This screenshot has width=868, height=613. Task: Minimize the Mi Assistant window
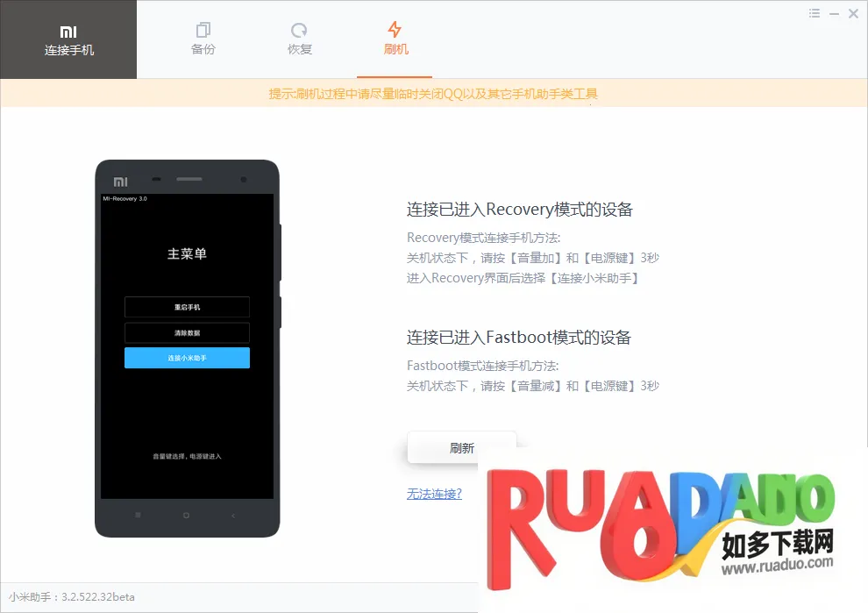click(834, 13)
